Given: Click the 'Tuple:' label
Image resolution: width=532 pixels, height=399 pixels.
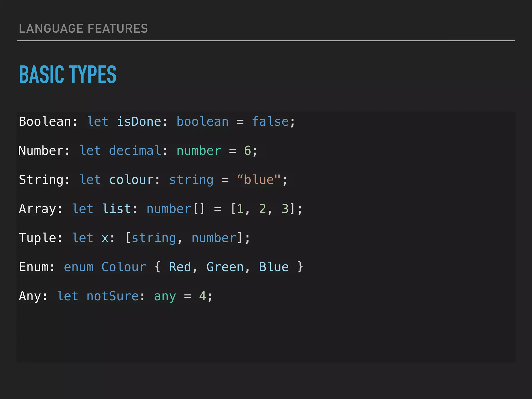Looking at the screenshot, I should (41, 238).
